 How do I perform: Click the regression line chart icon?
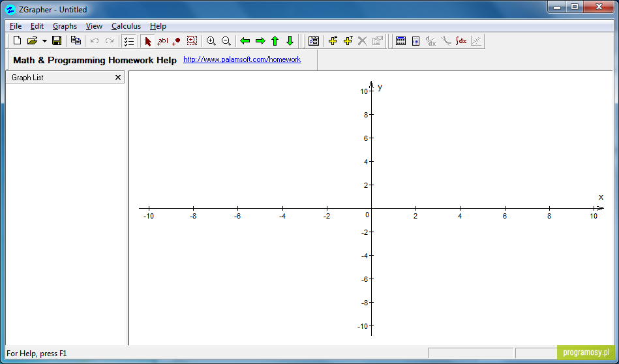476,40
